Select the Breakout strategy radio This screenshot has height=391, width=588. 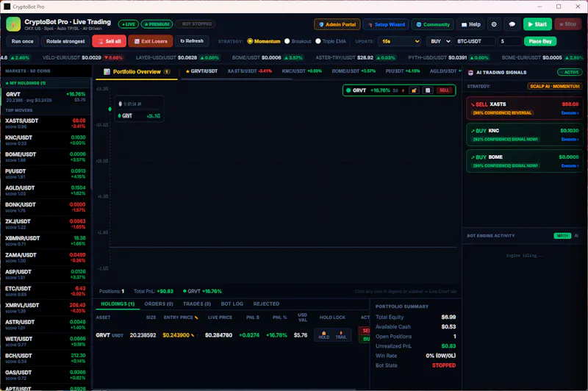[287, 41]
